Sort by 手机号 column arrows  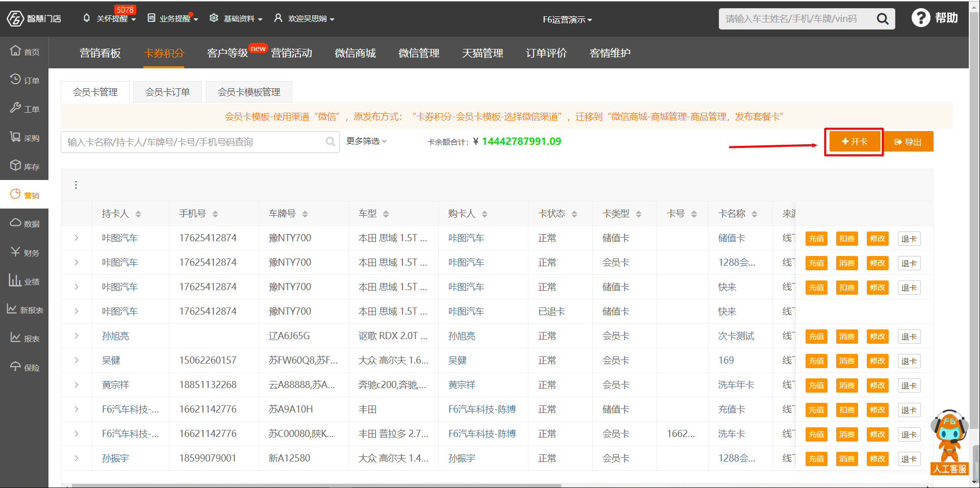click(x=215, y=214)
